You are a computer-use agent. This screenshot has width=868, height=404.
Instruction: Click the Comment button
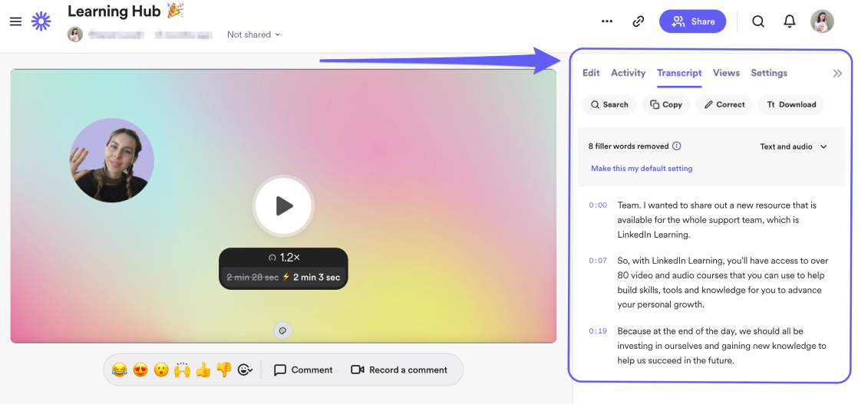303,370
